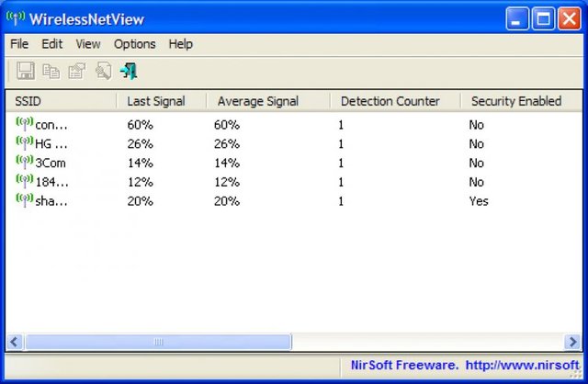
Task: Open Properties from the toolbar icon
Action: pyautogui.click(x=77, y=71)
